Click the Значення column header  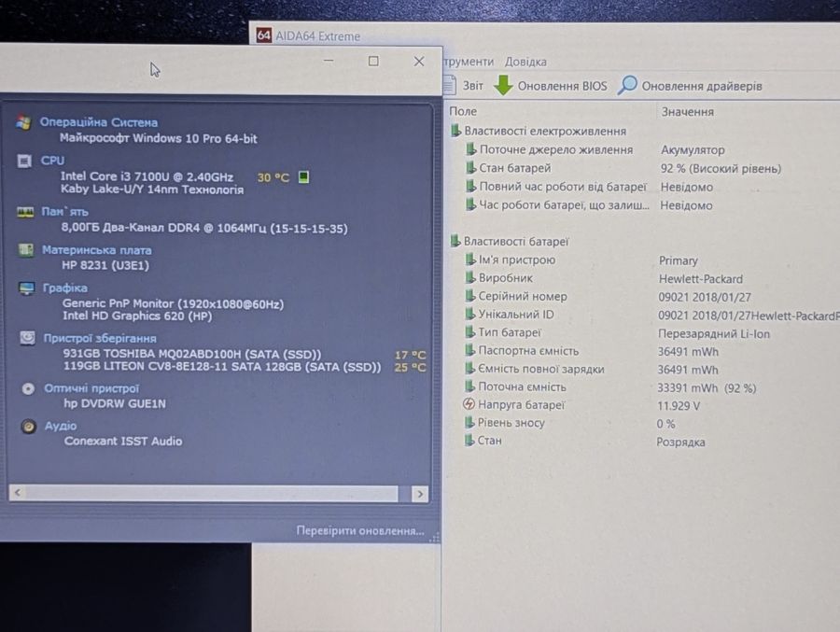[687, 111]
